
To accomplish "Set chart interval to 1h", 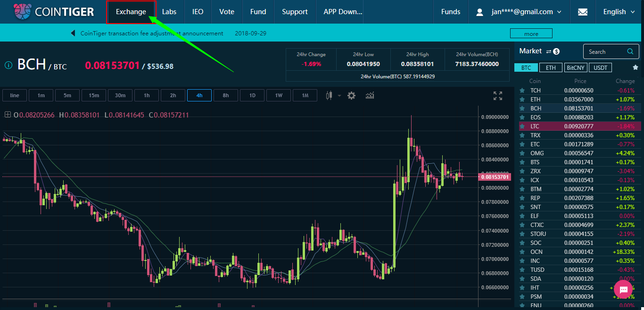I will [147, 95].
